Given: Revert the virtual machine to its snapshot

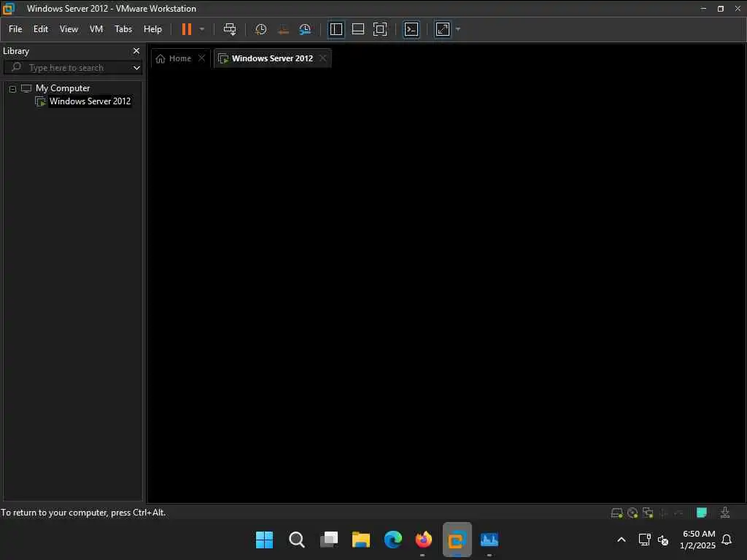Looking at the screenshot, I should pos(283,29).
